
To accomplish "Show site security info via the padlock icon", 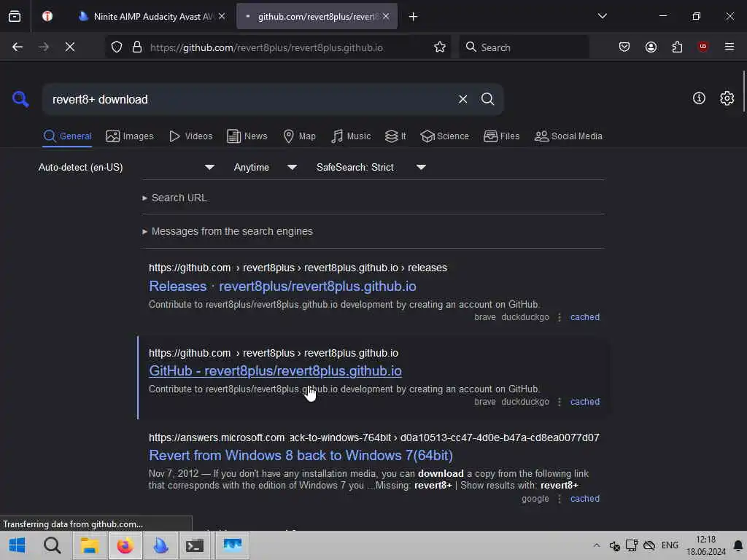I will click(137, 47).
